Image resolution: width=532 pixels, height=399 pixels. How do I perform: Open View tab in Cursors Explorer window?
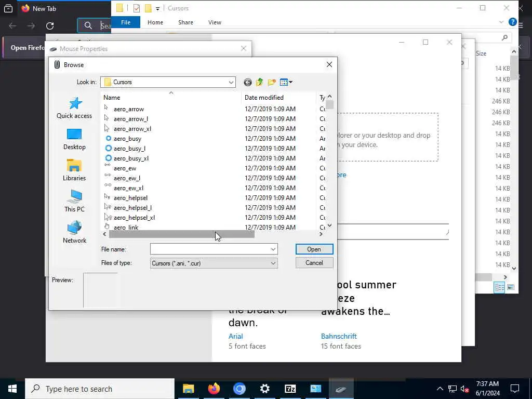coord(215,22)
